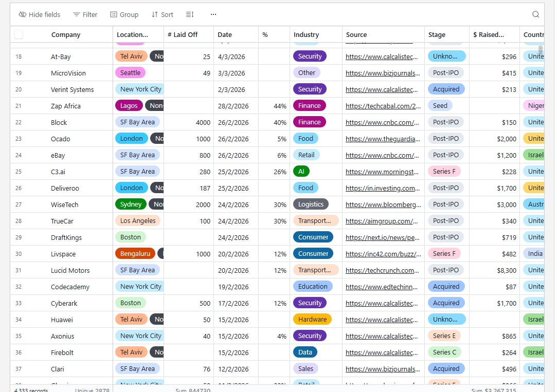Click the Sydney location tag
557x392 pixels.
tap(131, 204)
